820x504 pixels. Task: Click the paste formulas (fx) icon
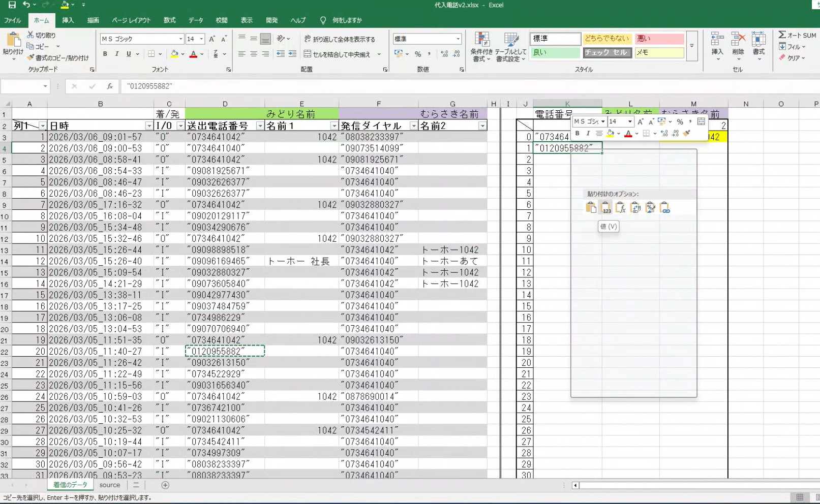coord(620,207)
